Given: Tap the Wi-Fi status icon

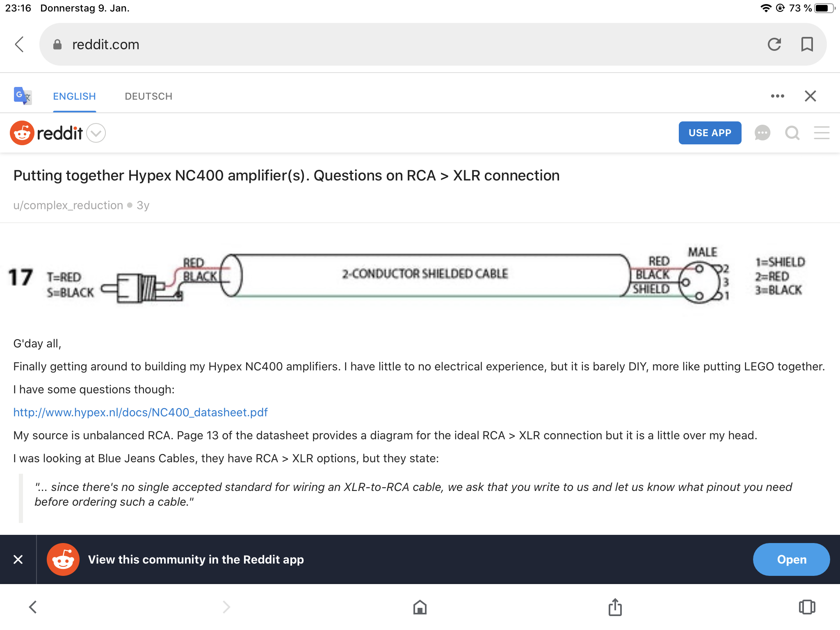Looking at the screenshot, I should (766, 8).
